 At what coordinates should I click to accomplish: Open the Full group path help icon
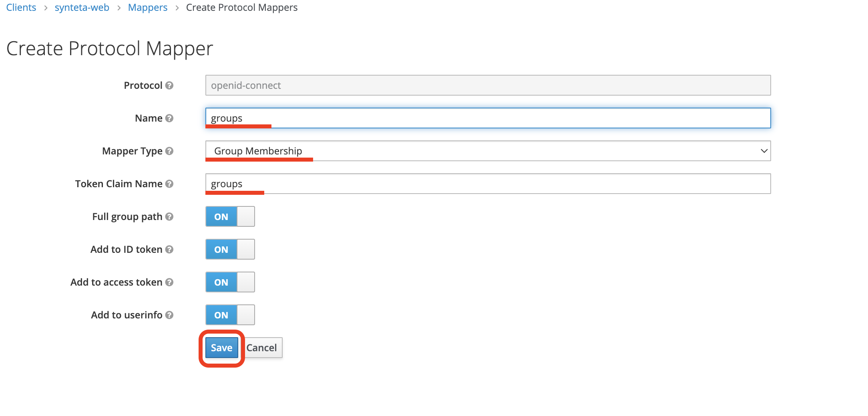(169, 217)
